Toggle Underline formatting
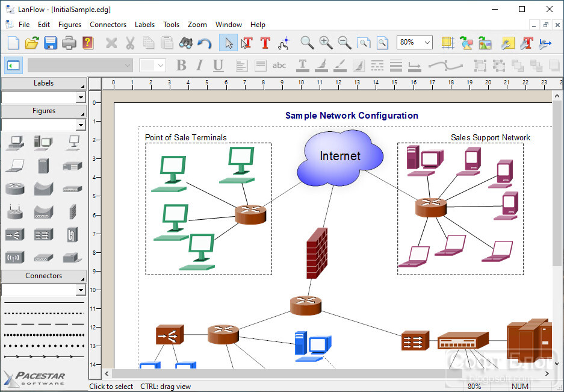Screen dimensions: 564x392 click(x=218, y=66)
